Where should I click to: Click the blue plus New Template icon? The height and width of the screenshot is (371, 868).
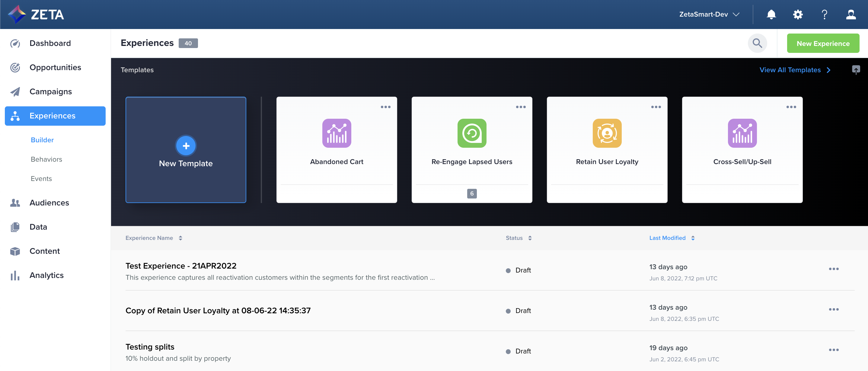[x=186, y=146]
